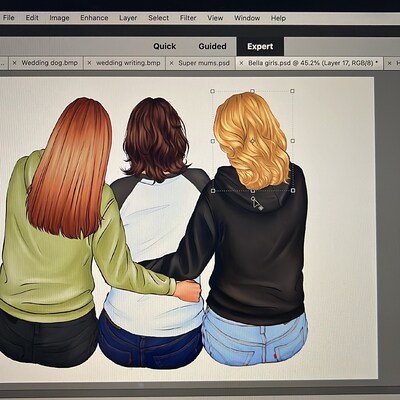
Task: Open the Window menu
Action: pos(247,18)
